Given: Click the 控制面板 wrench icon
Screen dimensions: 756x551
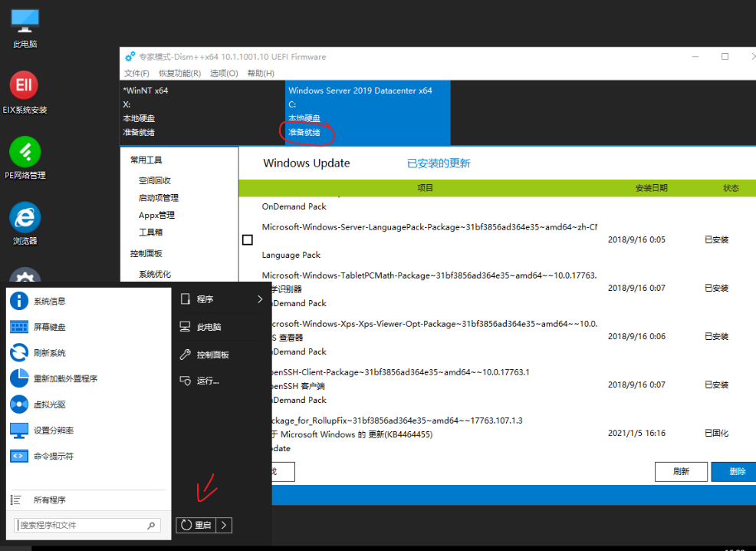Looking at the screenshot, I should point(185,355).
